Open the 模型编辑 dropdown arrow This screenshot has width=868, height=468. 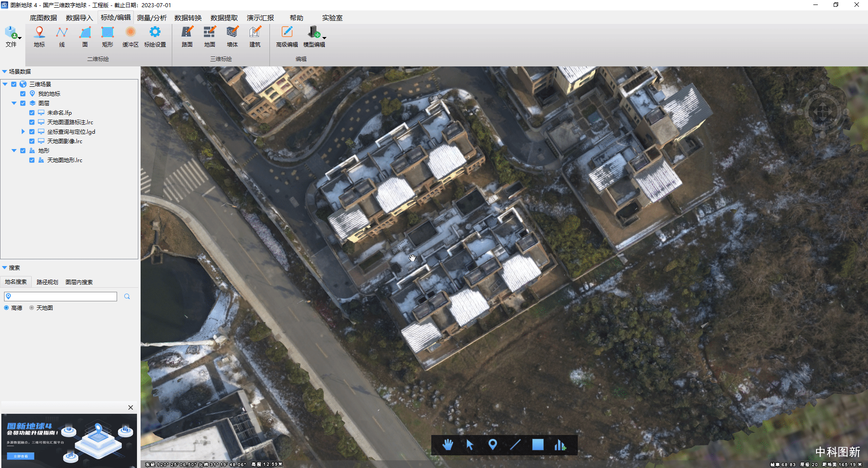tap(325, 38)
